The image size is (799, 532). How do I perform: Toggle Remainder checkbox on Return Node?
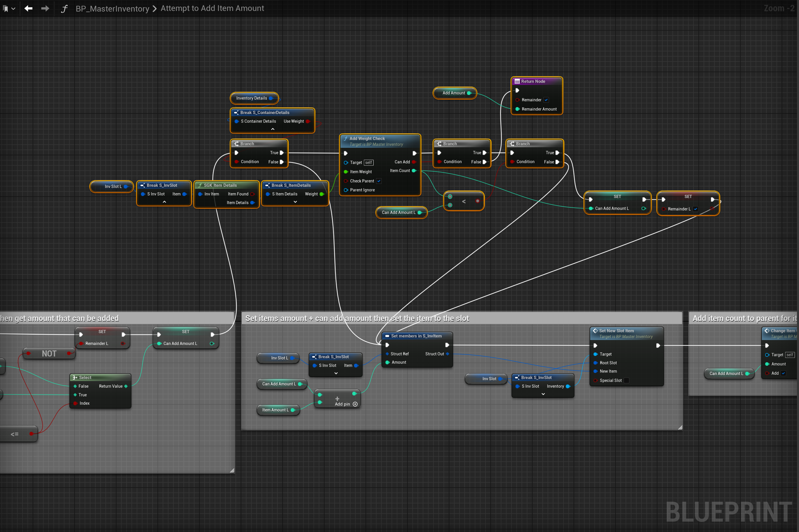click(546, 100)
